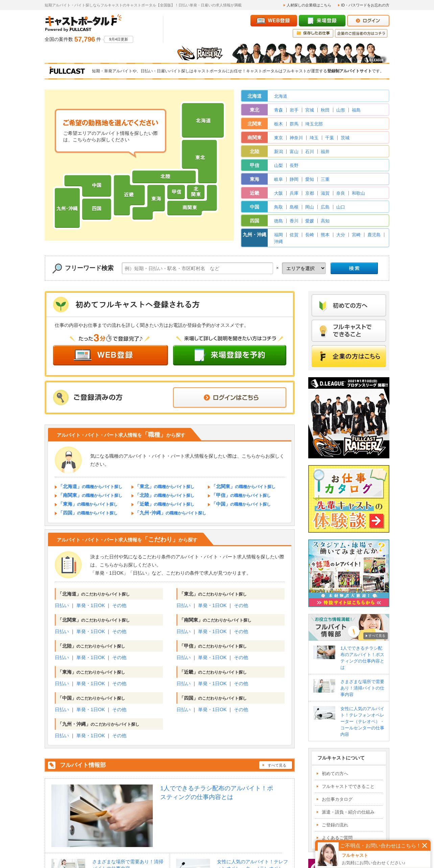
Task: Click すべて見る in フルバイト情報部 header
Action: coord(275,765)
